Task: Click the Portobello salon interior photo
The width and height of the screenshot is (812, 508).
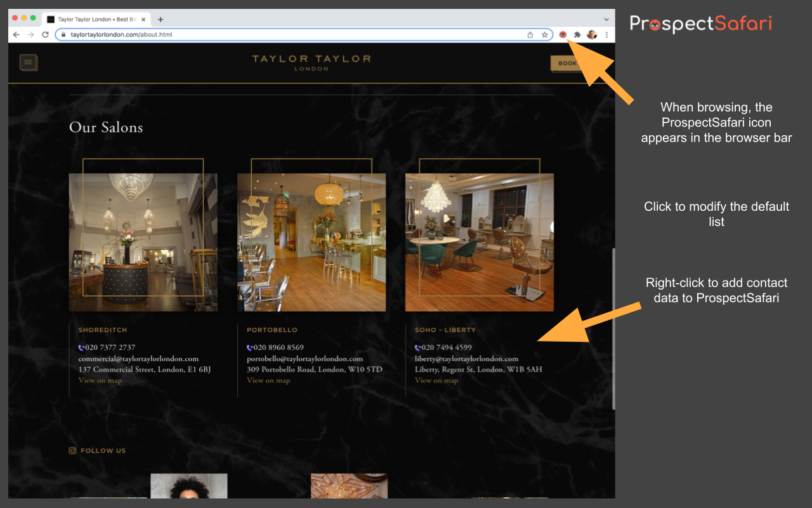Action: pyautogui.click(x=311, y=241)
